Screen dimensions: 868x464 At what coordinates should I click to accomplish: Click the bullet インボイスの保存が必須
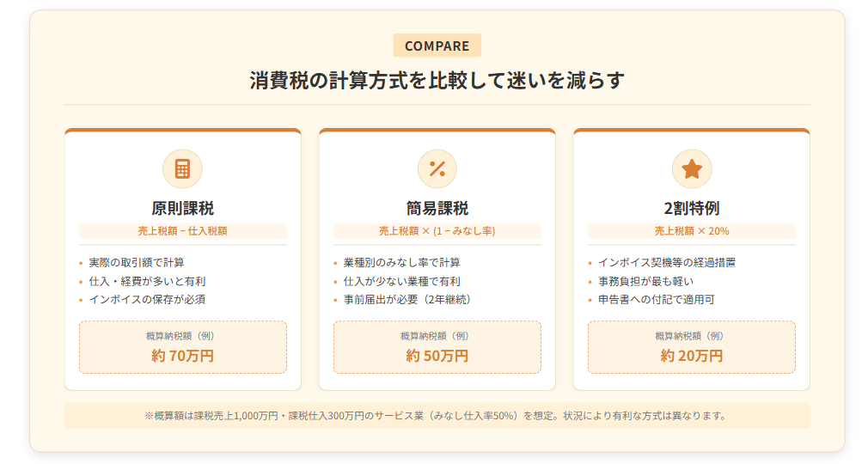[147, 300]
